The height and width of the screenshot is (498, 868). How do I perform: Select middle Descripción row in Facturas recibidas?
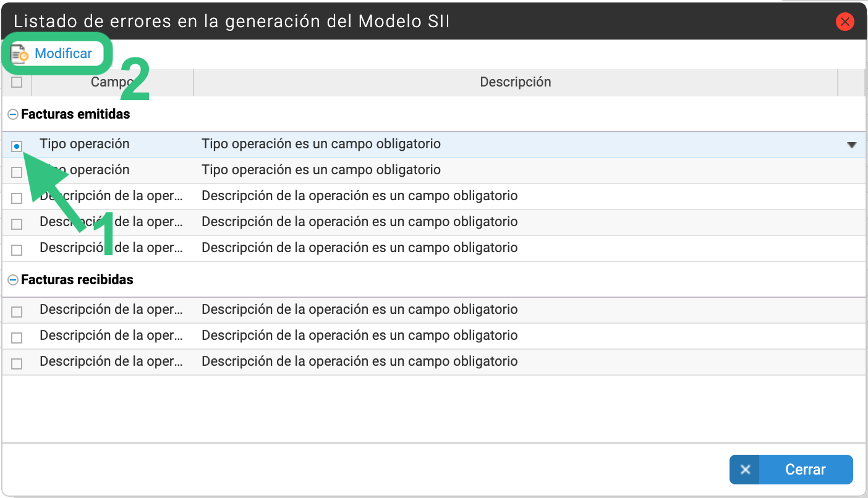pyautogui.click(x=433, y=336)
